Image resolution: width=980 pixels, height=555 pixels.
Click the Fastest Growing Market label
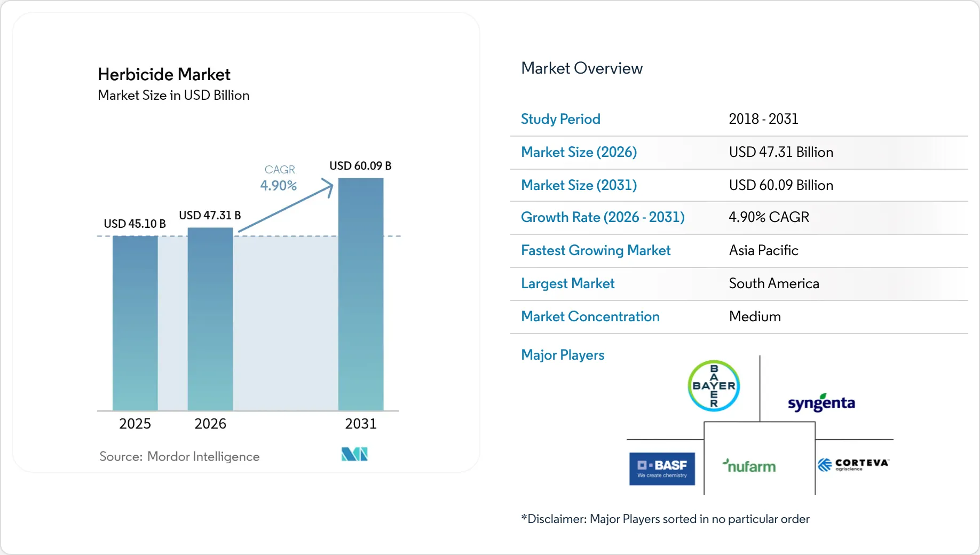[596, 250]
